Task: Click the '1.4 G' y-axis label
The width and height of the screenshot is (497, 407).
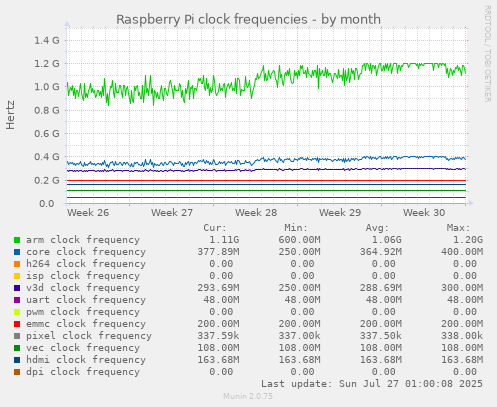Action: [47, 41]
